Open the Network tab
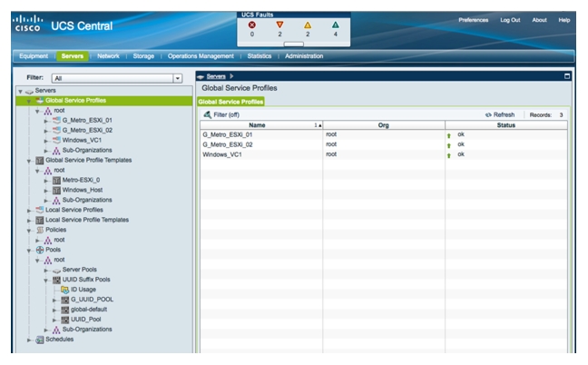The width and height of the screenshot is (588, 365). 108,56
